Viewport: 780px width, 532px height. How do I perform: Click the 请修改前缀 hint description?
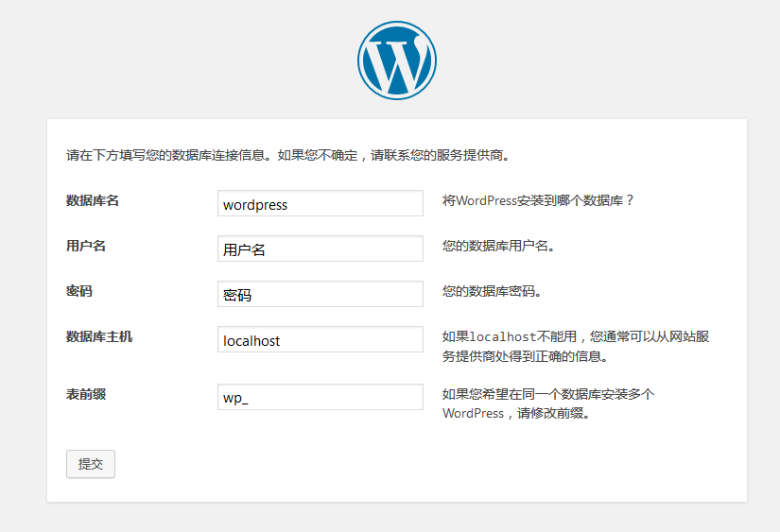click(548, 403)
